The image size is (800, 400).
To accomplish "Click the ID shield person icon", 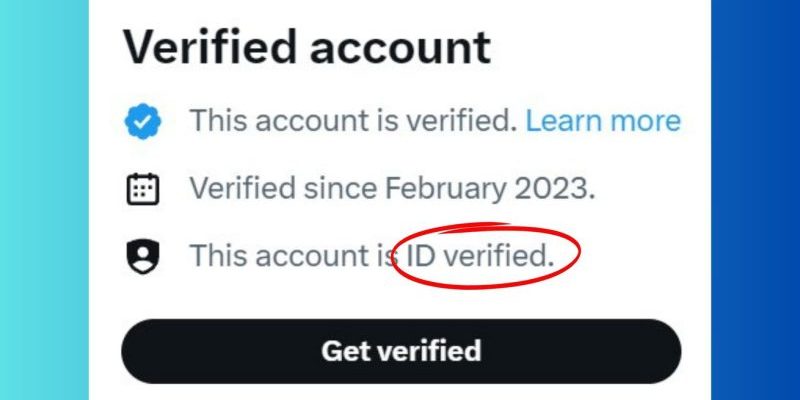I will [143, 257].
